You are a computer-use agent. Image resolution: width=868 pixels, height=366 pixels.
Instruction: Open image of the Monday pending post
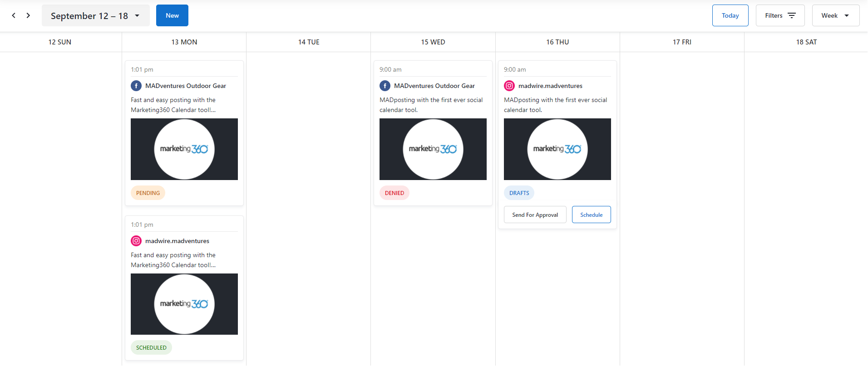click(184, 149)
